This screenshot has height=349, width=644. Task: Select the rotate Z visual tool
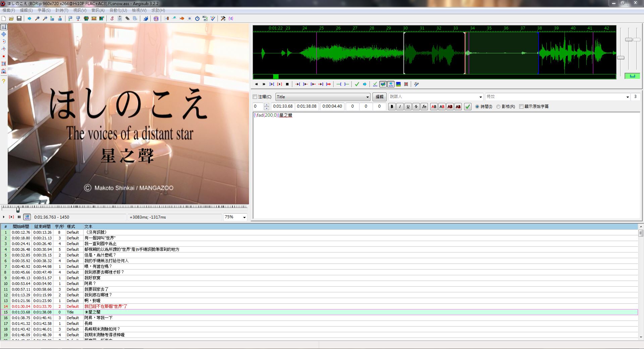4,42
